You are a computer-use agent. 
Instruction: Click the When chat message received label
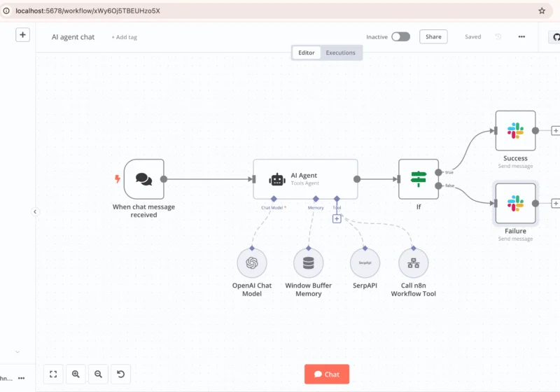pyautogui.click(x=143, y=211)
